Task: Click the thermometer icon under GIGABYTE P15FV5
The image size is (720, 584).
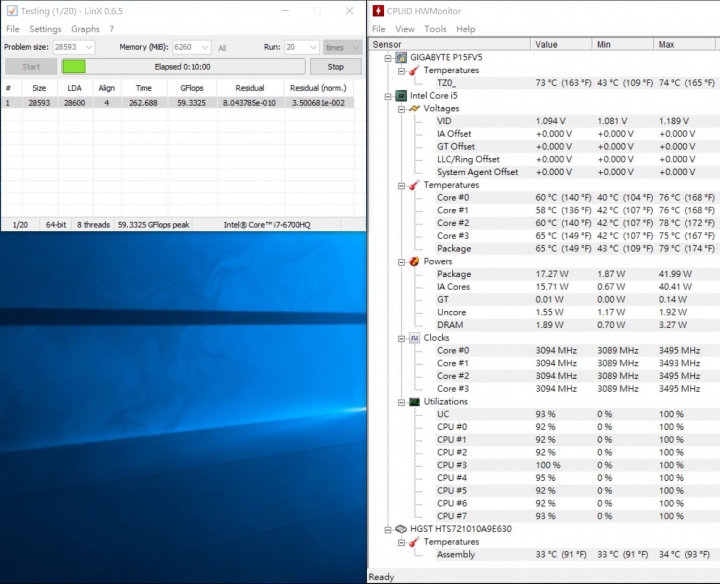Action: (414, 70)
